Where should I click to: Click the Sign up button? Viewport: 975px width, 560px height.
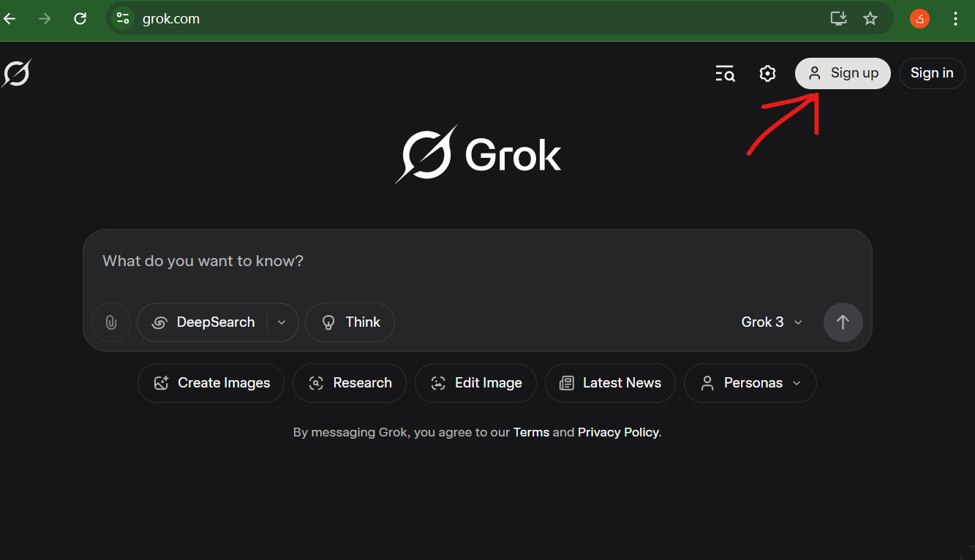coord(843,73)
